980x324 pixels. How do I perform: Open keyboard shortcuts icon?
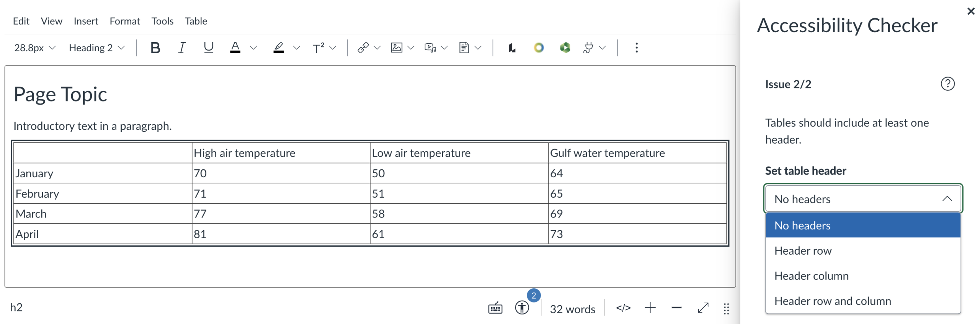495,308
